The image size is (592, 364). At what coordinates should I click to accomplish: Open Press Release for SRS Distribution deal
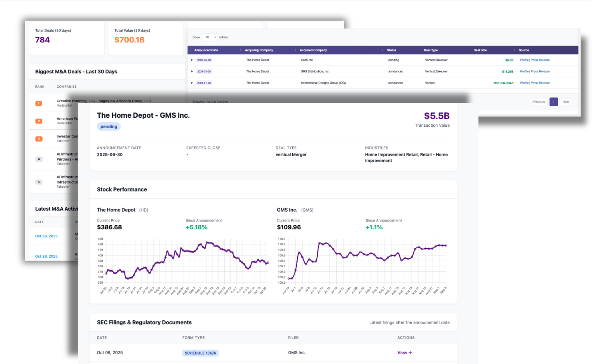point(541,71)
